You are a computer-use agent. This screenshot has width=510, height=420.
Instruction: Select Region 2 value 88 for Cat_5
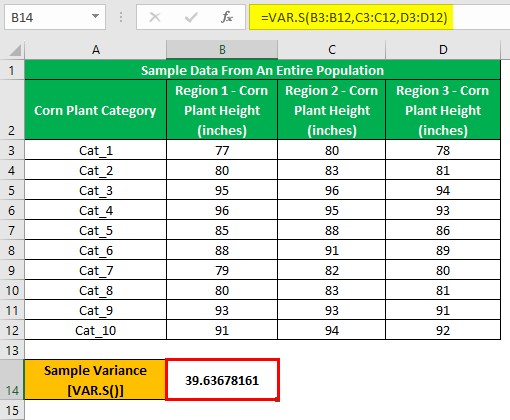tap(332, 230)
